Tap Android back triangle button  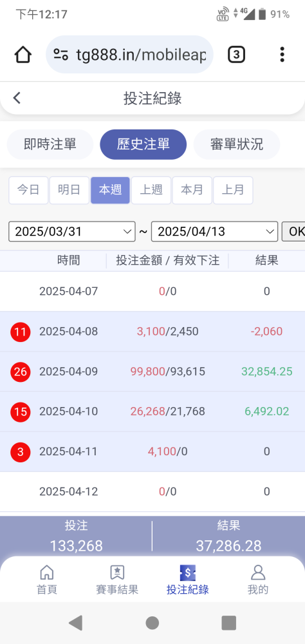point(75,623)
